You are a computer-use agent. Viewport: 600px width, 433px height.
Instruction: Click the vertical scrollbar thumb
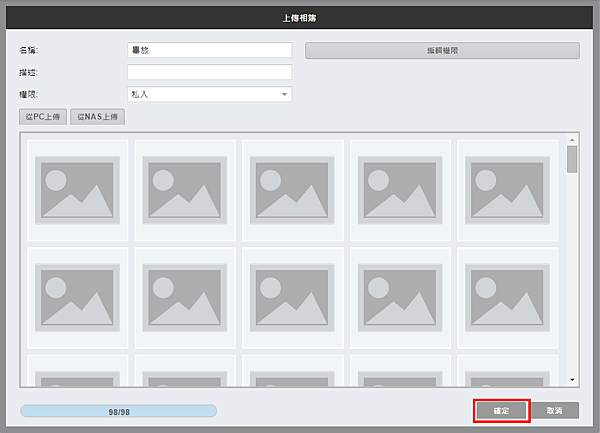pos(572,160)
